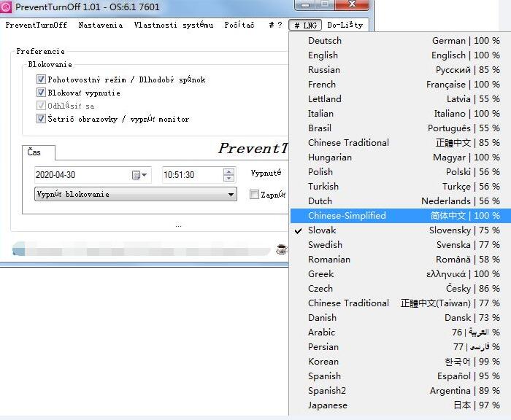Expand the Vypnúť blokovanie combo box
This screenshot has width=511, height=420.
click(x=136, y=194)
